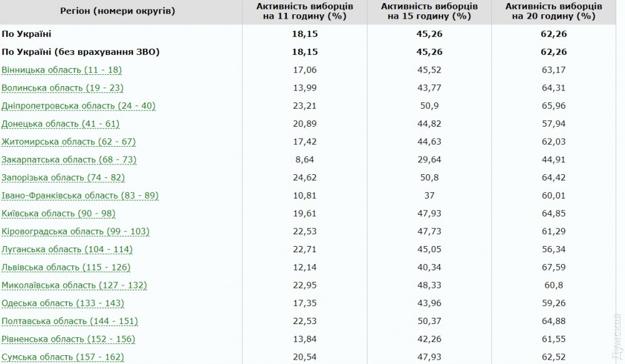Viewport: 625px width, 364px height.
Task: Open Житомирська область (62 - 67) link
Action: [69, 142]
